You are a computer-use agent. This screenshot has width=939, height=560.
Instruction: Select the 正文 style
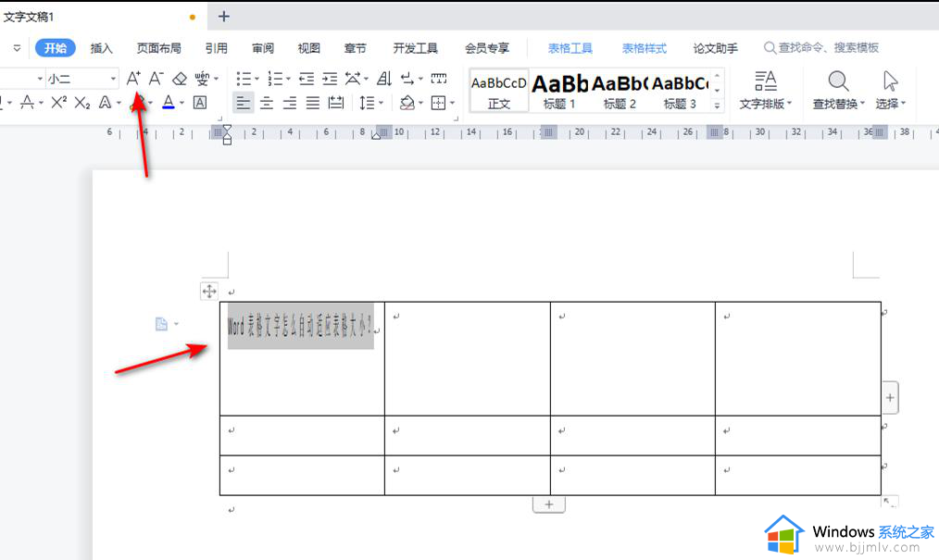coord(499,91)
